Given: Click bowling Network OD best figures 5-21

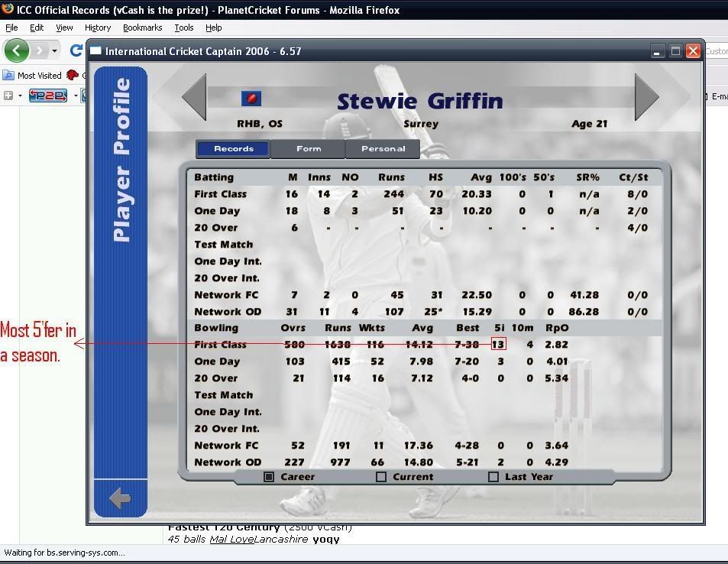Looking at the screenshot, I should (x=467, y=462).
